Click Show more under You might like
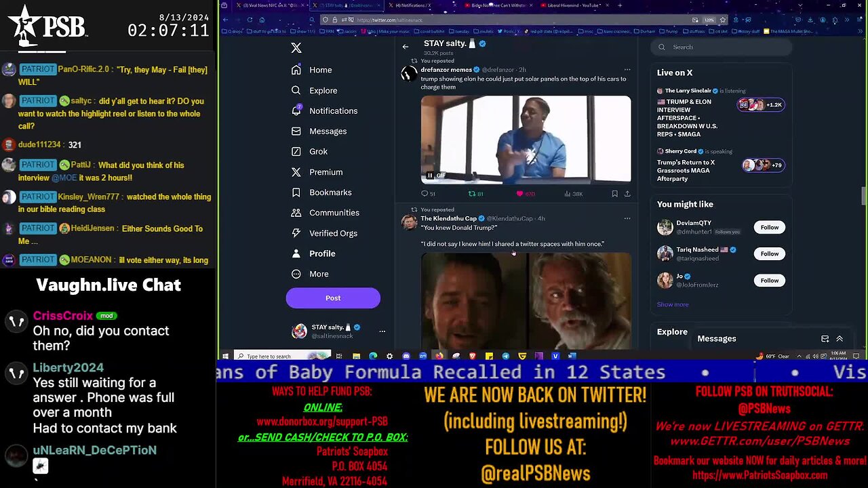 click(673, 304)
